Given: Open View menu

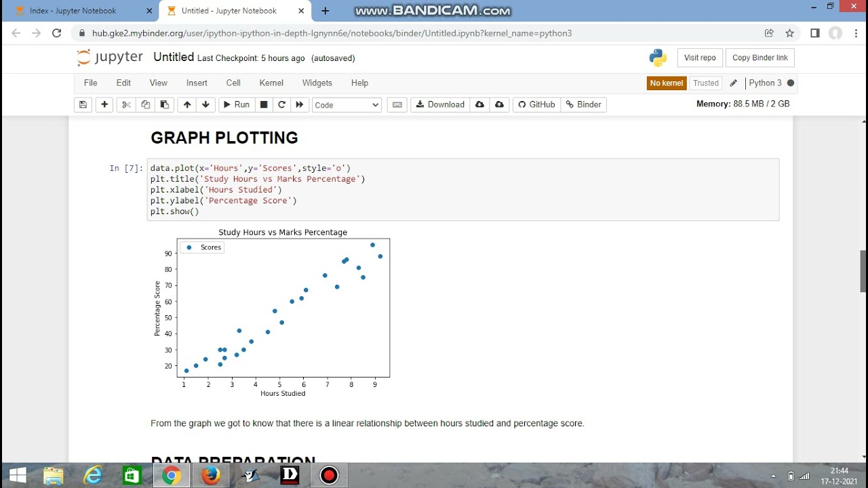Looking at the screenshot, I should (159, 83).
